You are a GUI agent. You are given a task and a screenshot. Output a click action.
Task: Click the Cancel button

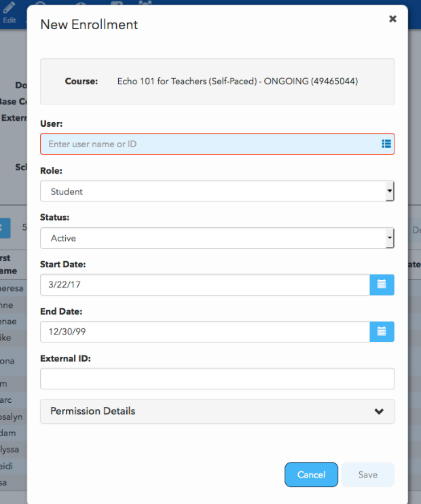311,475
